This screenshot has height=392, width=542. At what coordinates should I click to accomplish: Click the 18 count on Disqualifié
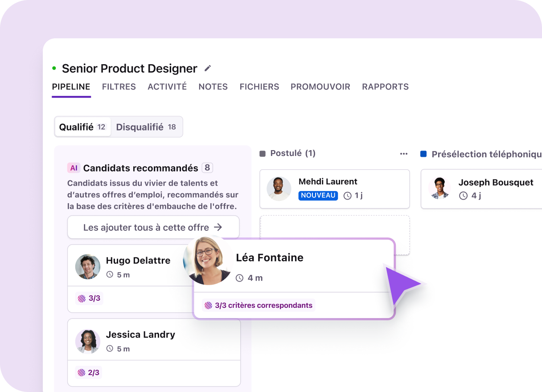(172, 127)
